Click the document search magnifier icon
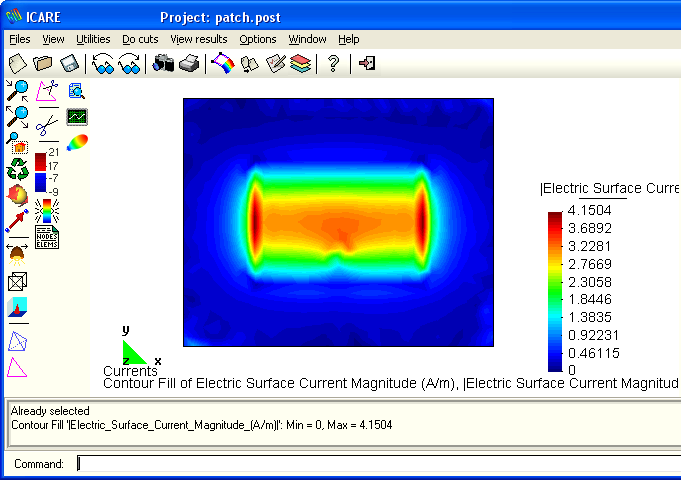 [76, 91]
